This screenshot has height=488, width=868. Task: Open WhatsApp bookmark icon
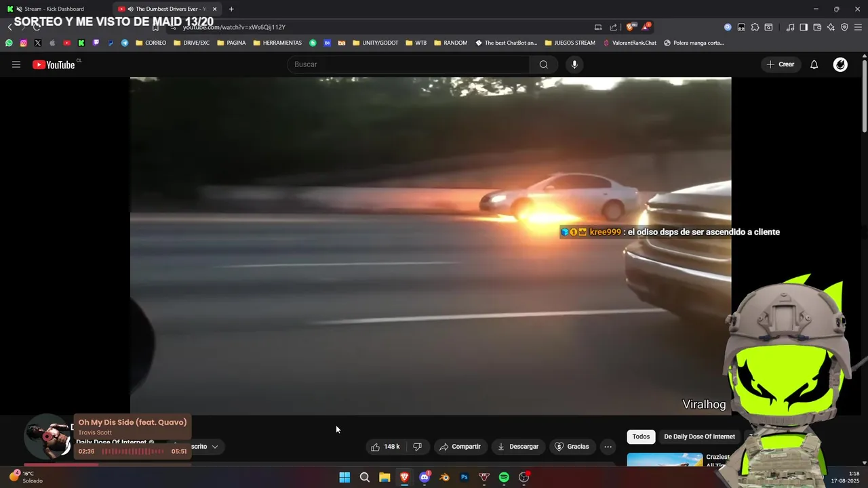tap(9, 43)
